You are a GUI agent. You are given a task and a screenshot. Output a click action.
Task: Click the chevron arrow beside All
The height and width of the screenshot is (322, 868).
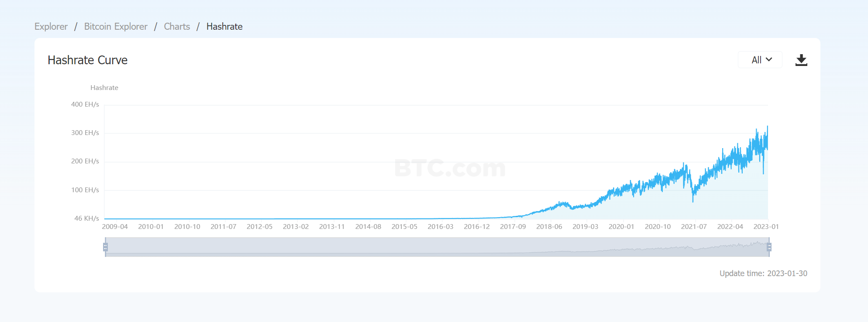pos(769,59)
